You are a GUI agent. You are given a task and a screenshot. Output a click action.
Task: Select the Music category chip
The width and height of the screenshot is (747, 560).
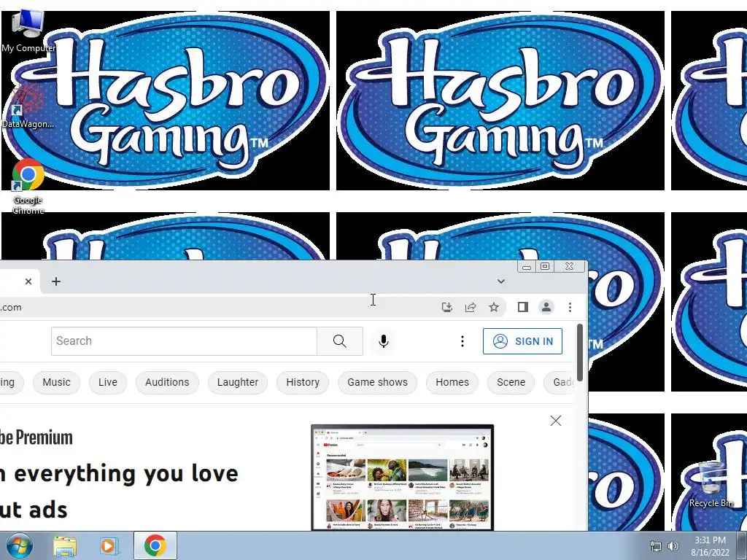56,382
